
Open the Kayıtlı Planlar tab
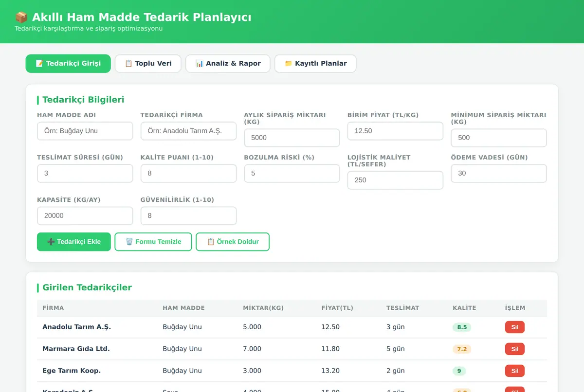point(315,64)
